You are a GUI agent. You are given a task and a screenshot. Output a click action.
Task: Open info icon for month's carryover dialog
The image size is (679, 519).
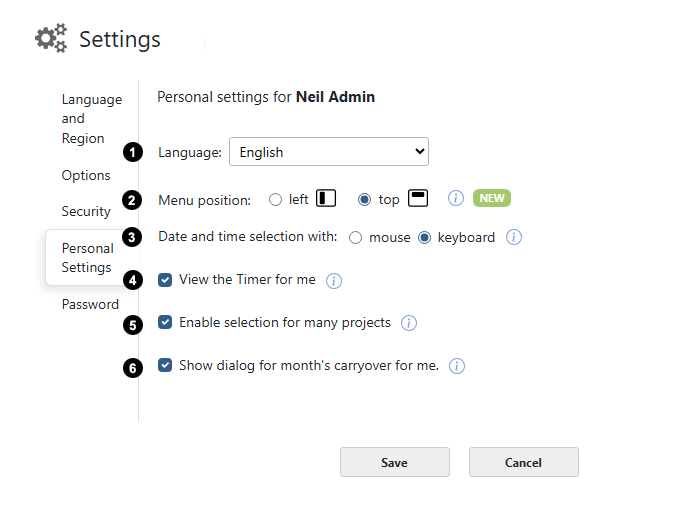point(457,366)
